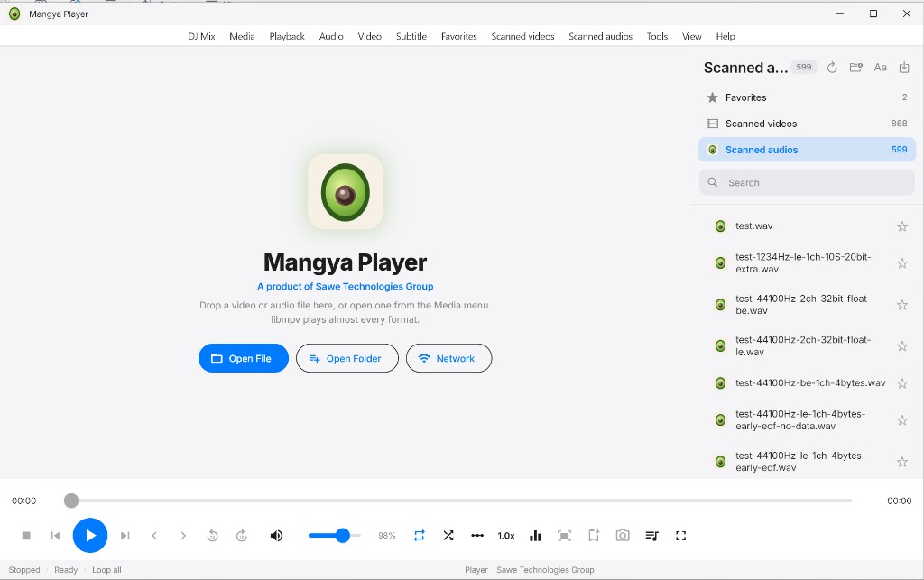Skip to the next track

pyautogui.click(x=125, y=535)
